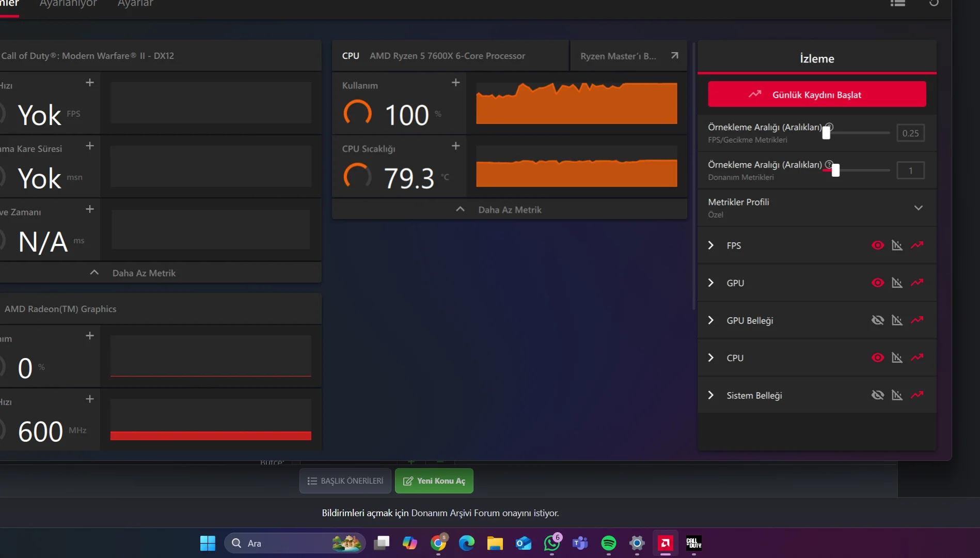980x558 pixels.
Task: Toggle CPU row eye visibility icon
Action: [x=878, y=358]
